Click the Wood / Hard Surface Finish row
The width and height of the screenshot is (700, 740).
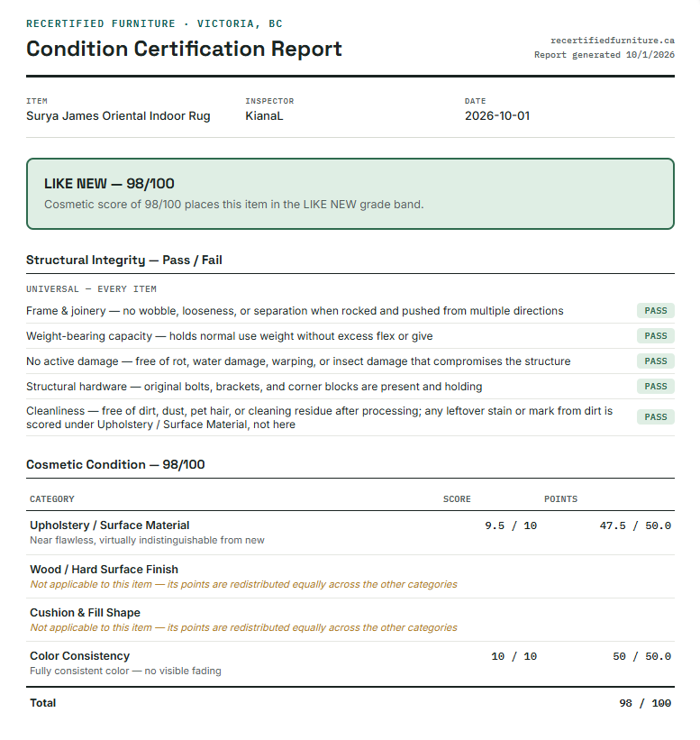click(x=350, y=577)
